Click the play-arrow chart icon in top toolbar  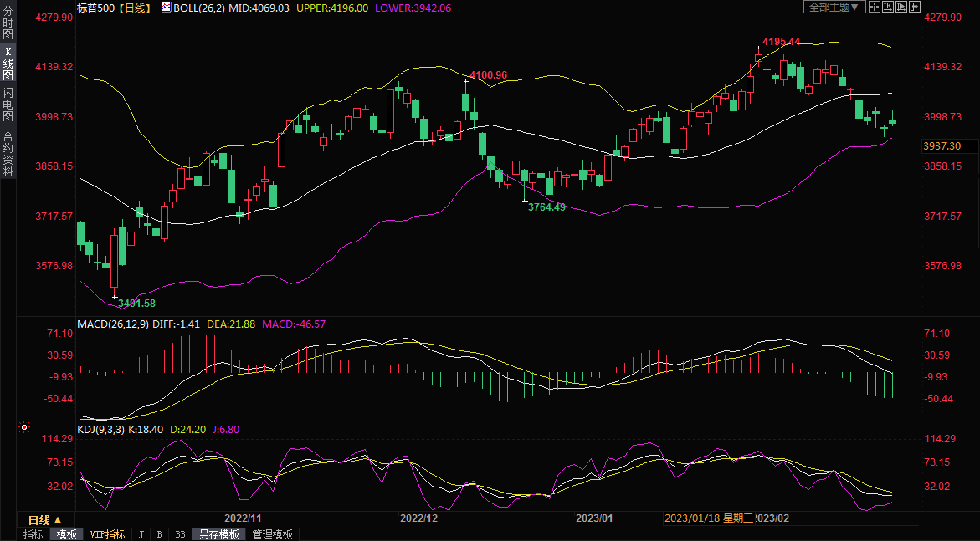[x=900, y=7]
